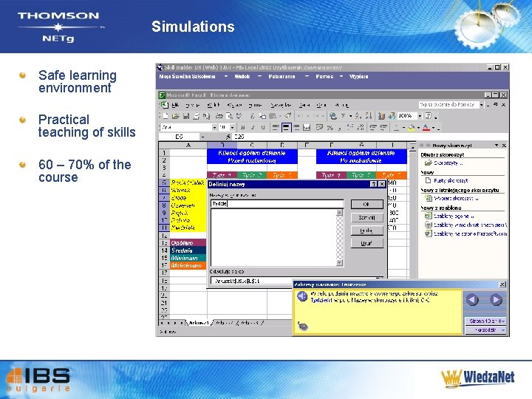Click the E-mail icon in Standard toolbar
This screenshot has height=399, width=532.
point(197,116)
